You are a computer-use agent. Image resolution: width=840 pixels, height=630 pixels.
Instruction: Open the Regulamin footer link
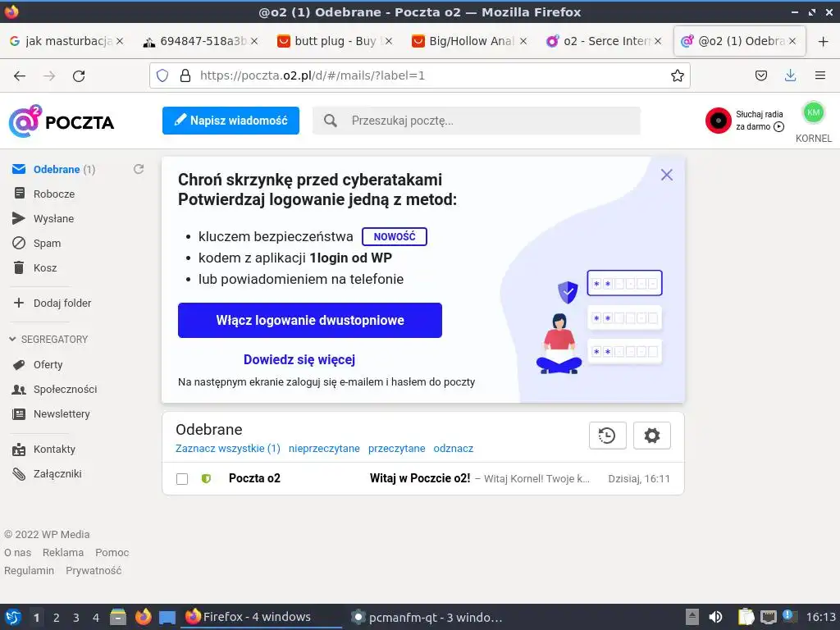[29, 571]
